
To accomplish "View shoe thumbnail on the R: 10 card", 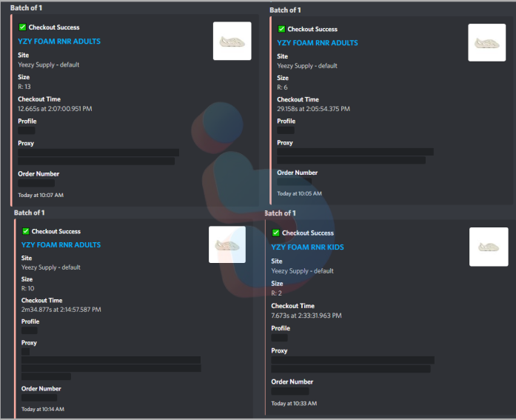I will coord(227,244).
